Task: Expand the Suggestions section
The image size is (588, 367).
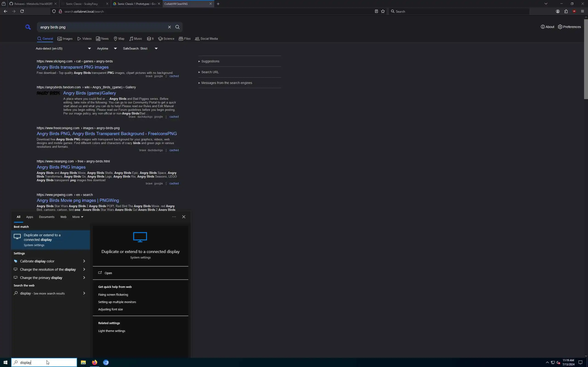Action: pos(210,61)
